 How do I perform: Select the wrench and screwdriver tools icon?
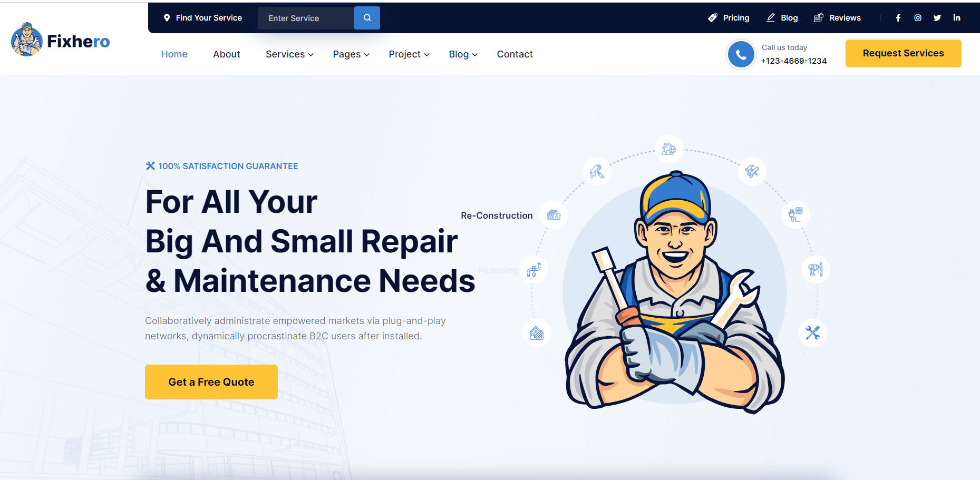pyautogui.click(x=812, y=332)
